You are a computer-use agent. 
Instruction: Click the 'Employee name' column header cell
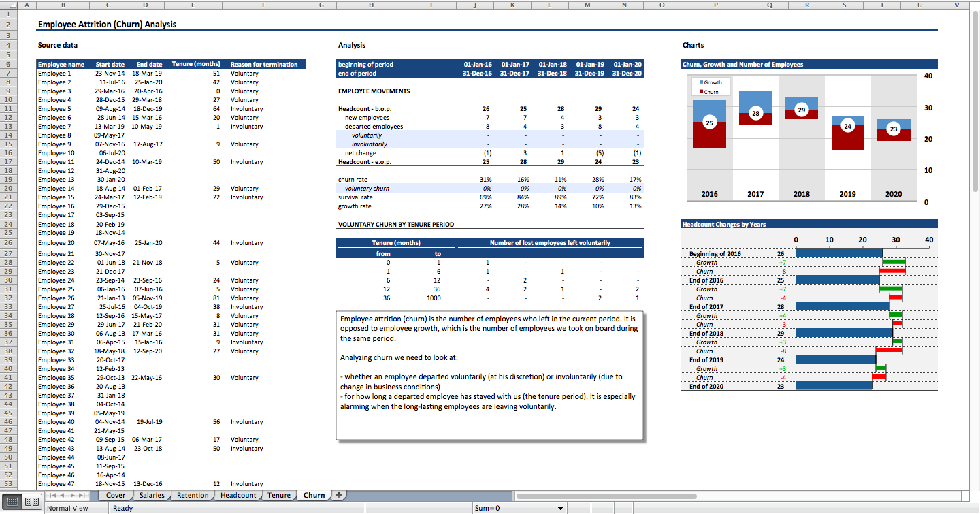click(61, 64)
